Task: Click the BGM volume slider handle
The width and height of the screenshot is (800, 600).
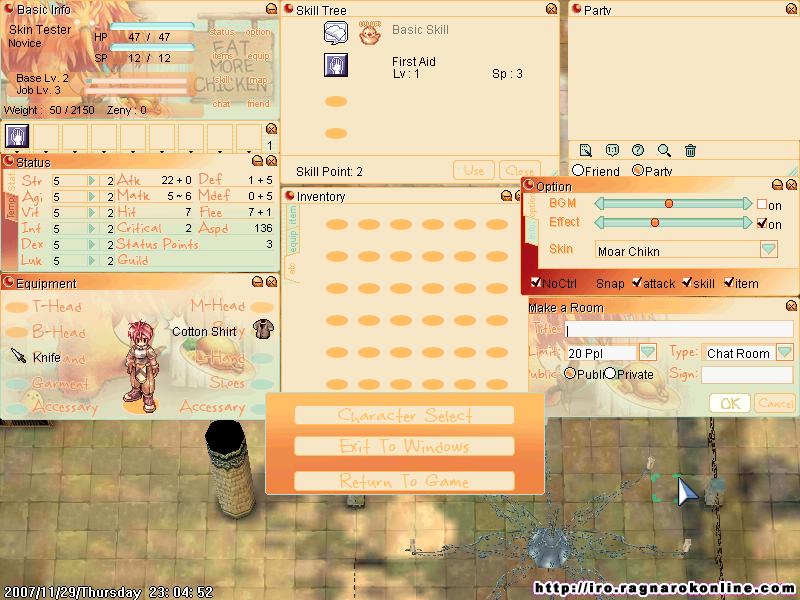Action: pos(668,204)
